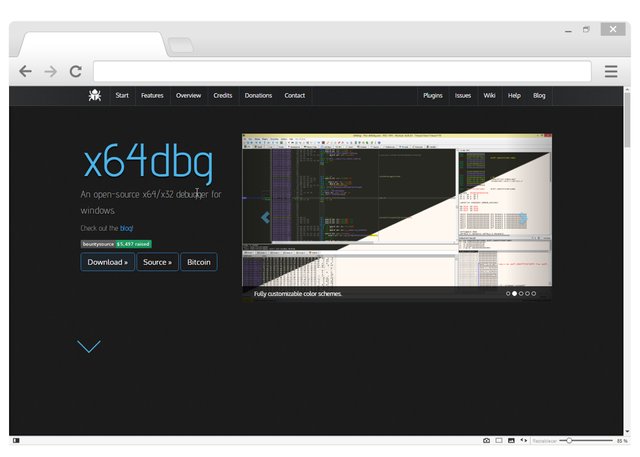Adjust the zoom slider in the status bar
Screen dimensions: 640x457
point(569,441)
